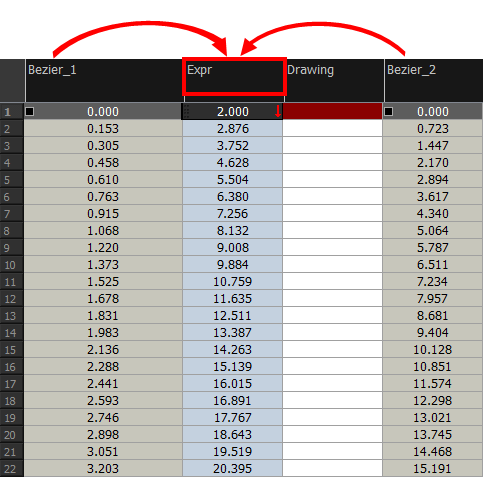Screen dimensions: 483x477
Task: Click the keyframe marker in Bezier_2 row 1
Action: [x=388, y=112]
